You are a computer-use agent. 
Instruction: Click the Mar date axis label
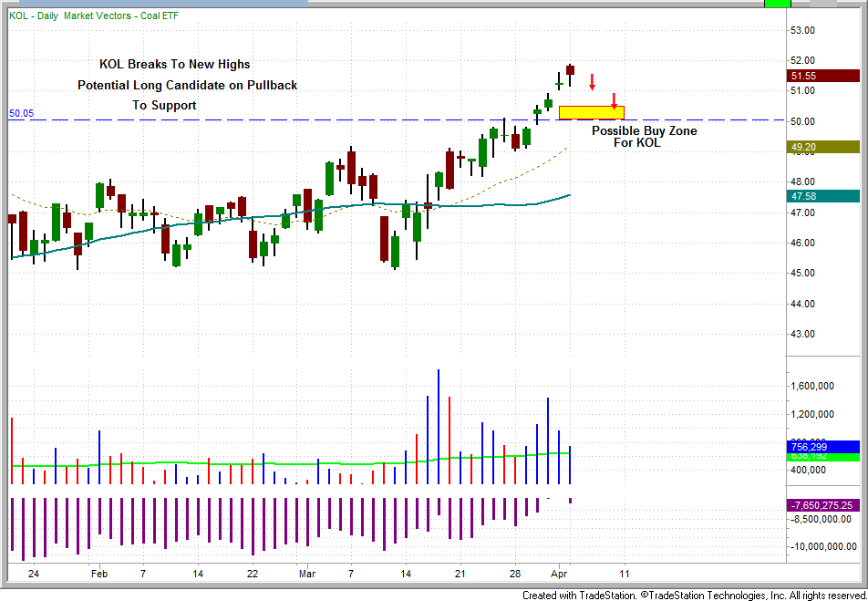306,574
